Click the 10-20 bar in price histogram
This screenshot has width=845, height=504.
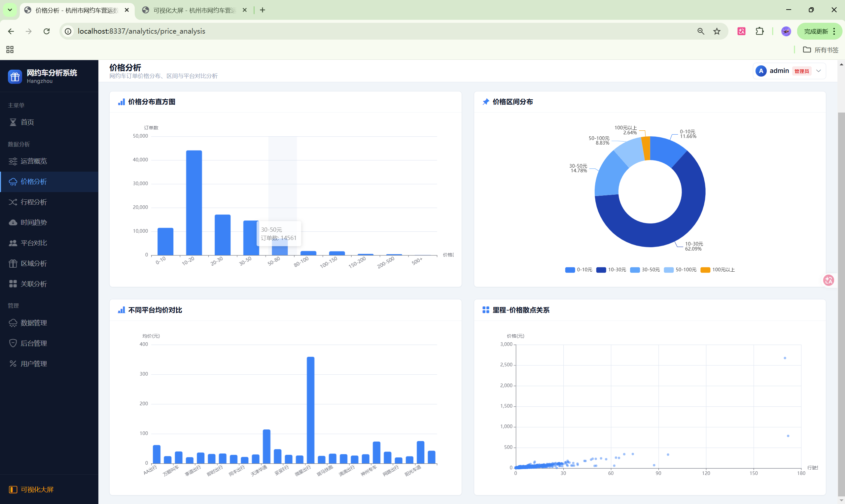point(194,203)
